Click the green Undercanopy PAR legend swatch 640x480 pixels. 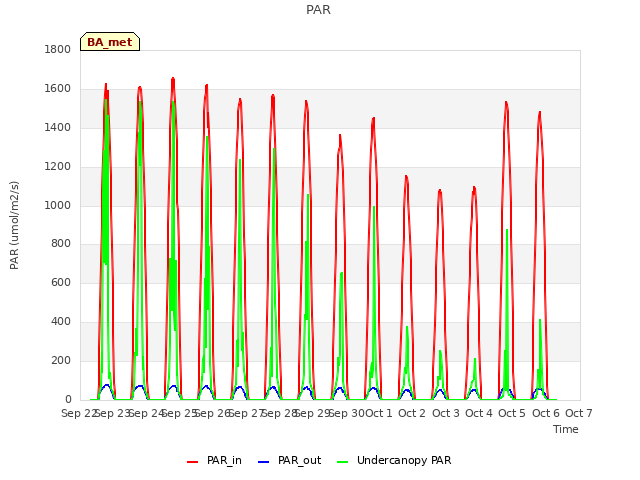click(x=343, y=462)
